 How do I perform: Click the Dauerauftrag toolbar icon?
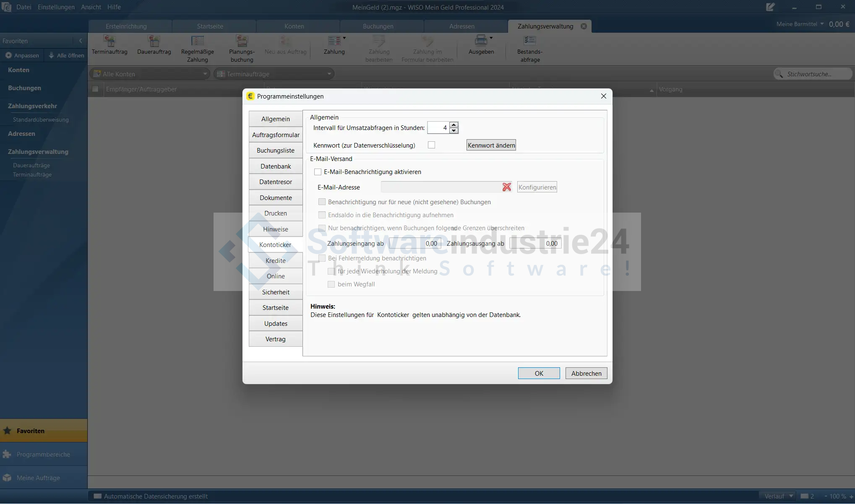[x=154, y=42]
